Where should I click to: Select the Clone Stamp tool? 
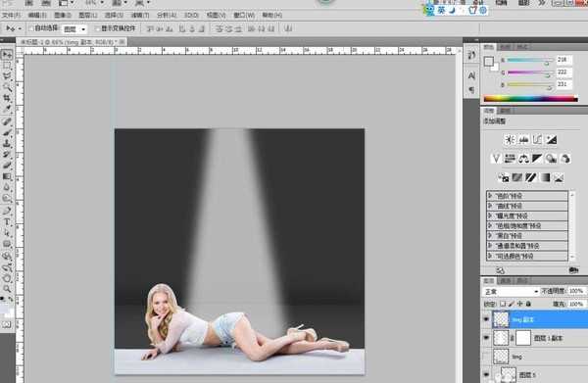pos(7,143)
